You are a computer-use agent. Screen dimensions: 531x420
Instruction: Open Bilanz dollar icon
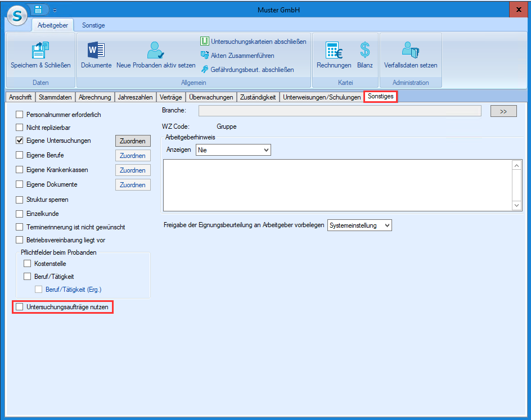364,50
